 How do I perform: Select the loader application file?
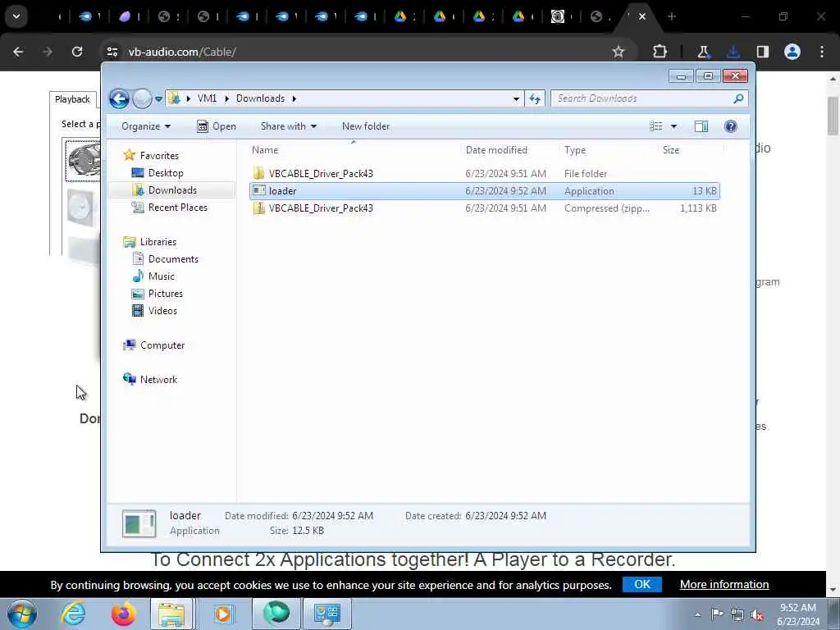tap(484, 190)
